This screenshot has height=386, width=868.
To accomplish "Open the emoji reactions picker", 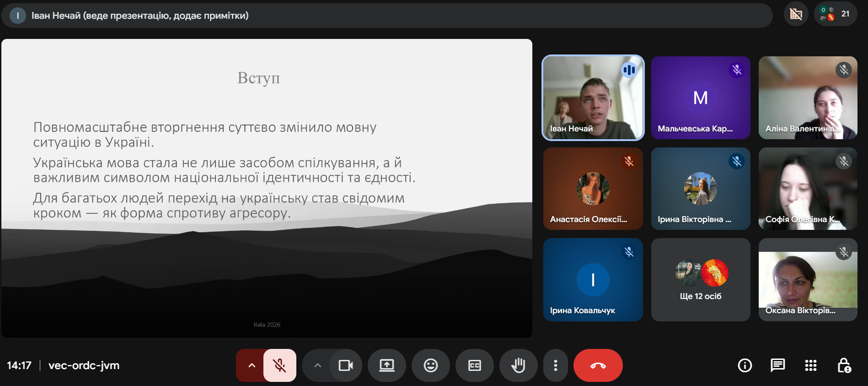I will point(430,365).
